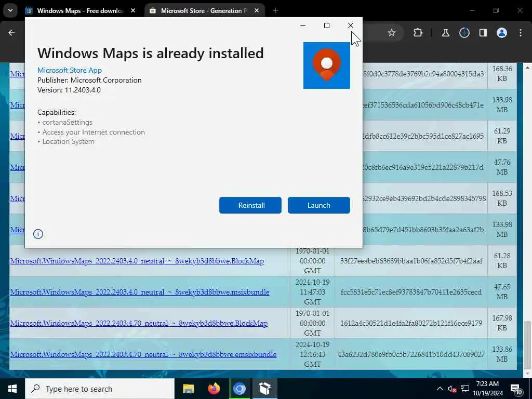Click the 2024-10-19 12:16:43 GMT date cell

312,354
